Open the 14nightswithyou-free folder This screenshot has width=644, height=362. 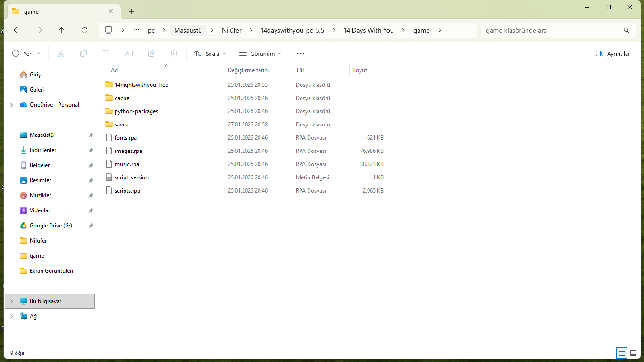[141, 85]
